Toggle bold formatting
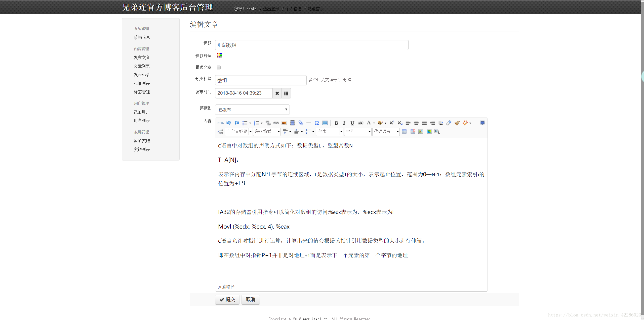644x320 pixels. coord(336,123)
